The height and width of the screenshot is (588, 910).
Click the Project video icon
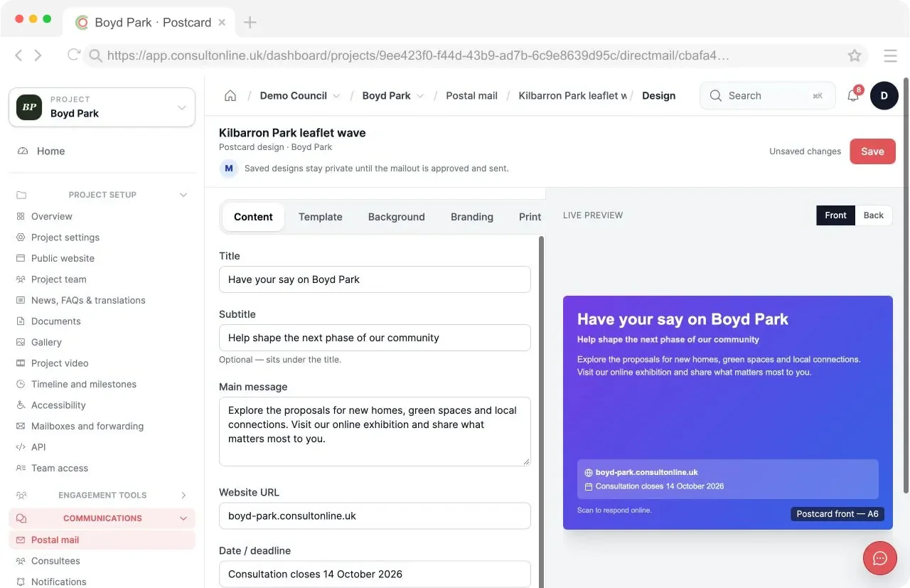coord(21,363)
